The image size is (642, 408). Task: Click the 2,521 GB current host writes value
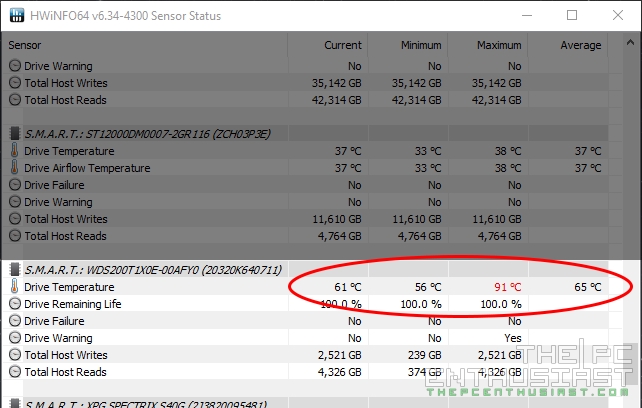pos(339,355)
